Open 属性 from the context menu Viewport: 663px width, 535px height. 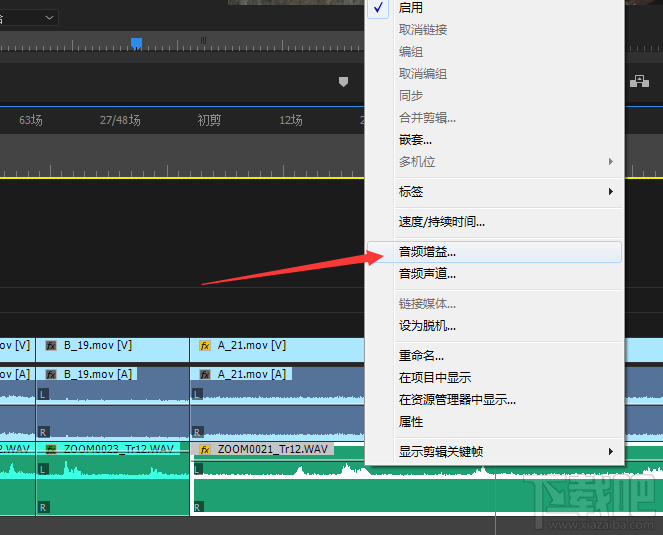495,422
